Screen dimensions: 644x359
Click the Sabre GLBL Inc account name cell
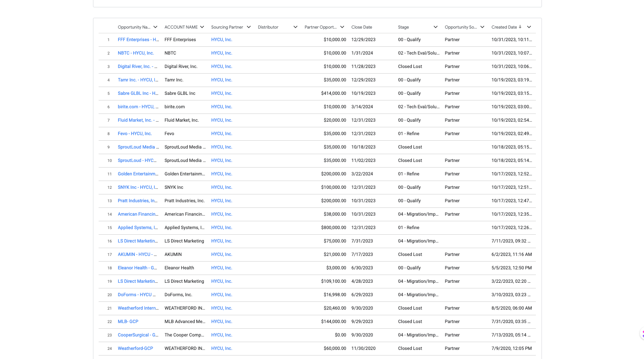[180, 94]
